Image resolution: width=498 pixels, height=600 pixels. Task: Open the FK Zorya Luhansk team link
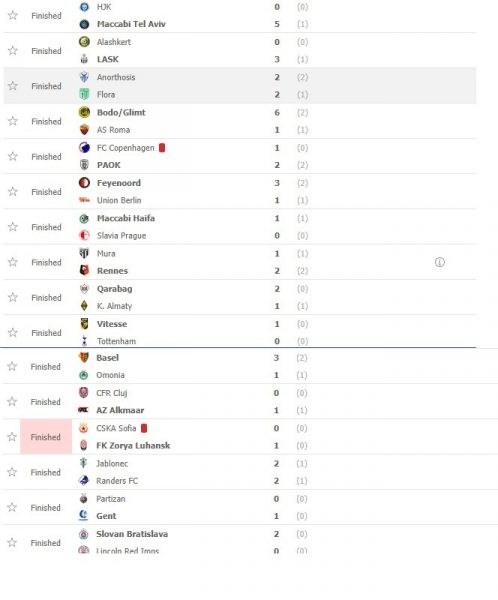133,445
